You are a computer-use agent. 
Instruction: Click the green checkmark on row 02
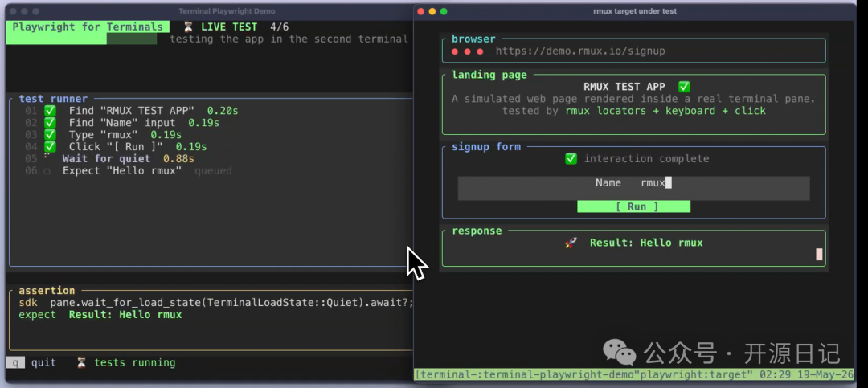coord(50,123)
